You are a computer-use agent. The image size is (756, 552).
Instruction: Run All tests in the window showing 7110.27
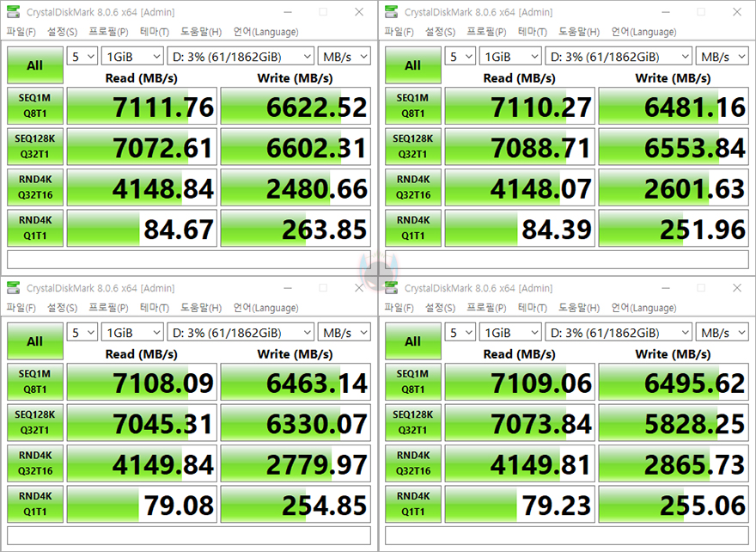[x=413, y=65]
